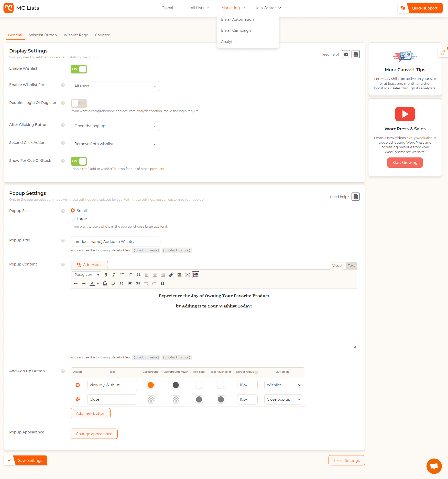Click the Add new button
Screen dimensions: 448x479
coord(90,413)
